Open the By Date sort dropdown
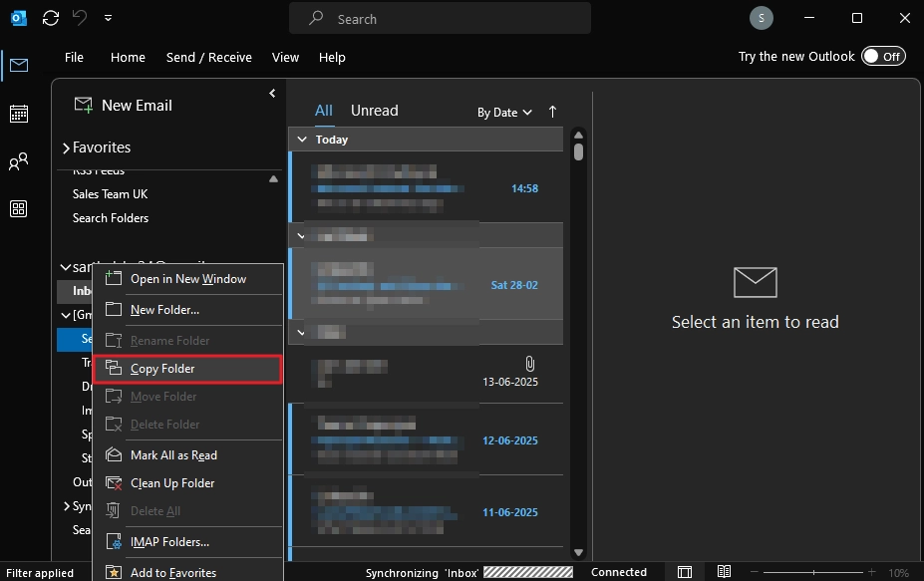The width and height of the screenshot is (924, 581). pos(503,112)
